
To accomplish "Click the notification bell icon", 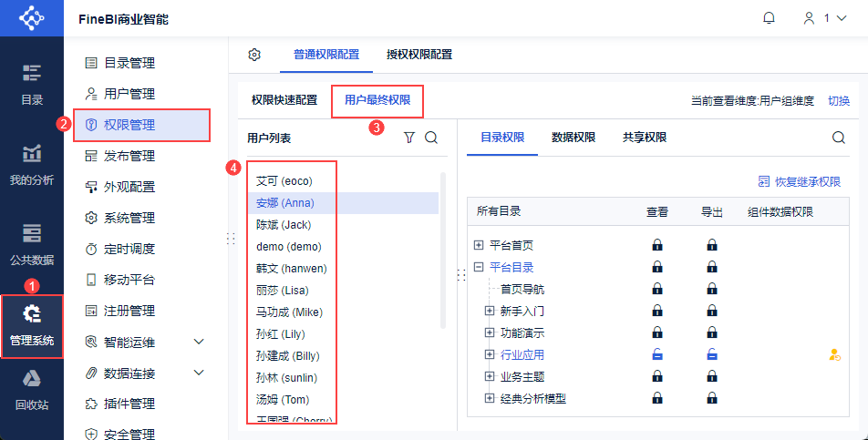I will pos(769,18).
